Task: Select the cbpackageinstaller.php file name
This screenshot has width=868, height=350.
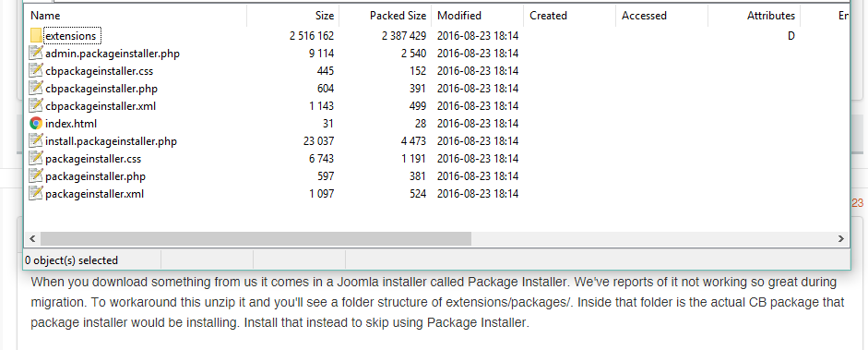Action: pyautogui.click(x=101, y=89)
